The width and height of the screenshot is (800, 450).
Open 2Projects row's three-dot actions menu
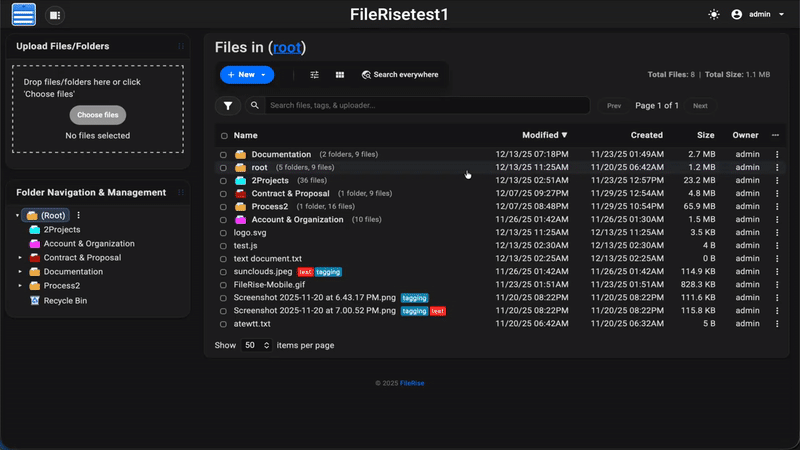click(x=777, y=180)
